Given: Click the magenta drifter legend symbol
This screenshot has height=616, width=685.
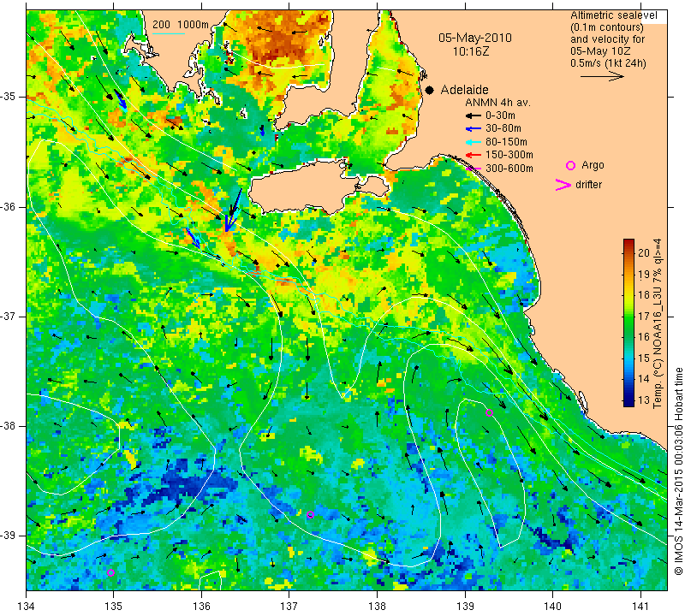Looking at the screenshot, I should click(563, 185).
